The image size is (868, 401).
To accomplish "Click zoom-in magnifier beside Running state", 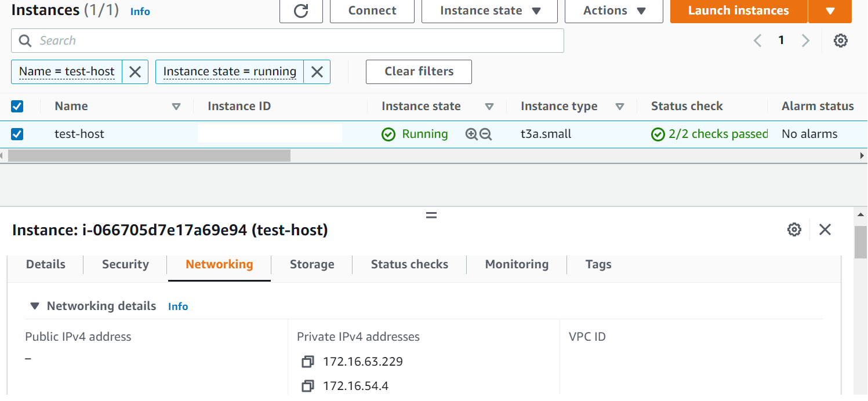I will [471, 134].
